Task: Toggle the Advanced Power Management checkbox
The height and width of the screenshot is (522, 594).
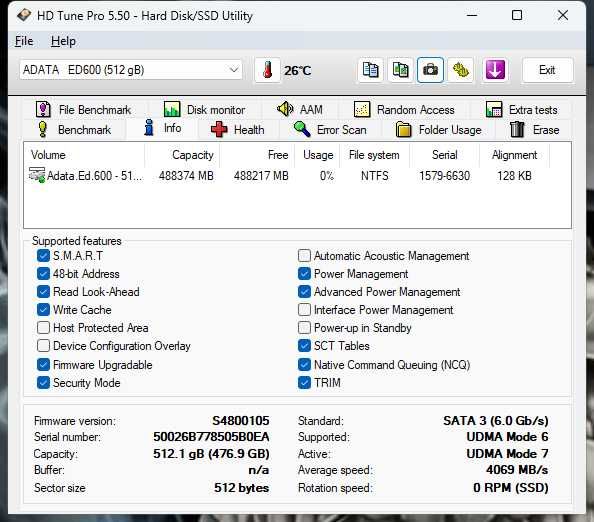Action: [x=304, y=292]
